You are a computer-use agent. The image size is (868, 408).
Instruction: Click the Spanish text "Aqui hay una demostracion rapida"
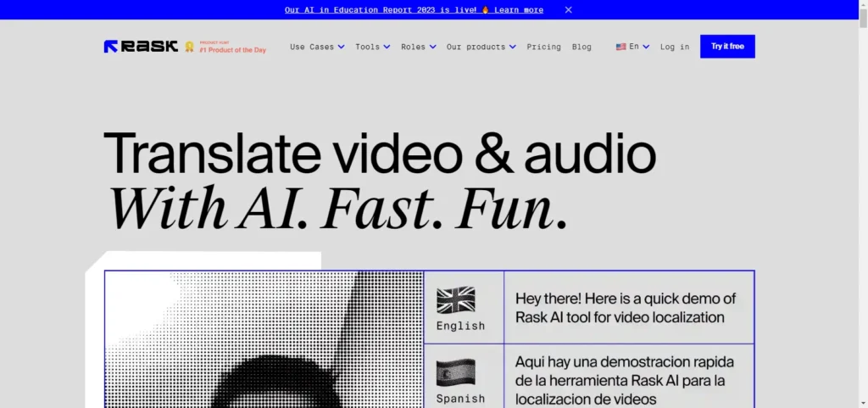coord(626,380)
